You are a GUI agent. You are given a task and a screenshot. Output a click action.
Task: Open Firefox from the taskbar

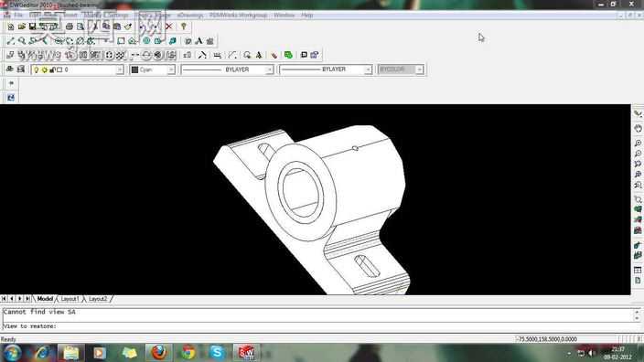[158, 353]
